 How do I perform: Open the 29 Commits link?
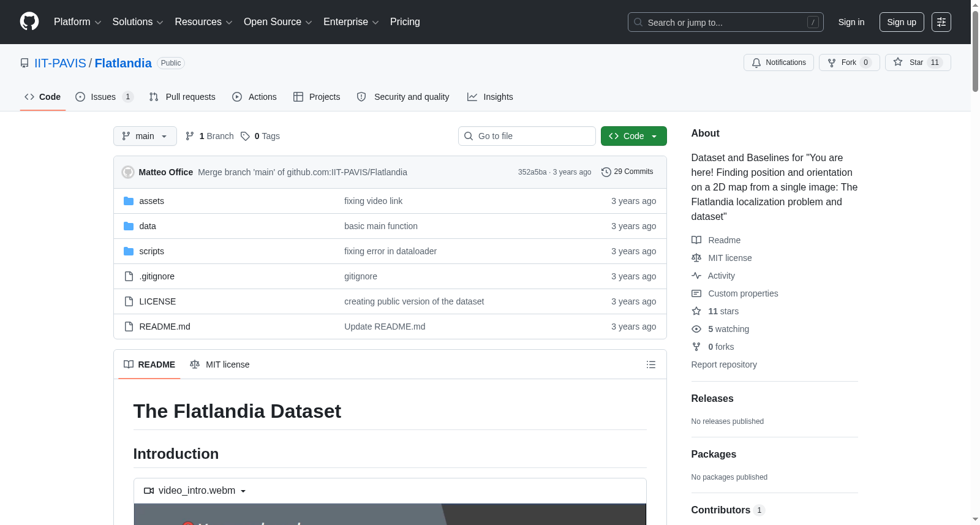tap(627, 172)
